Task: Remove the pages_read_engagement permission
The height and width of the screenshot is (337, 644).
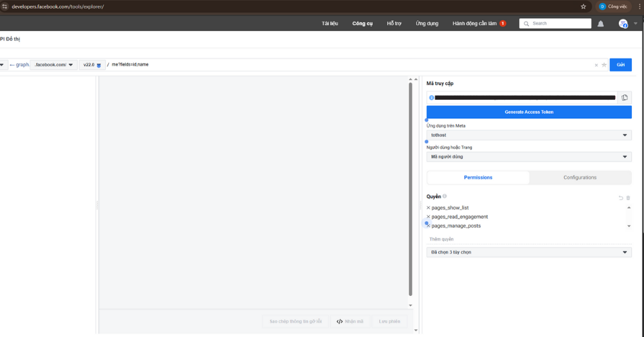Action: click(428, 217)
